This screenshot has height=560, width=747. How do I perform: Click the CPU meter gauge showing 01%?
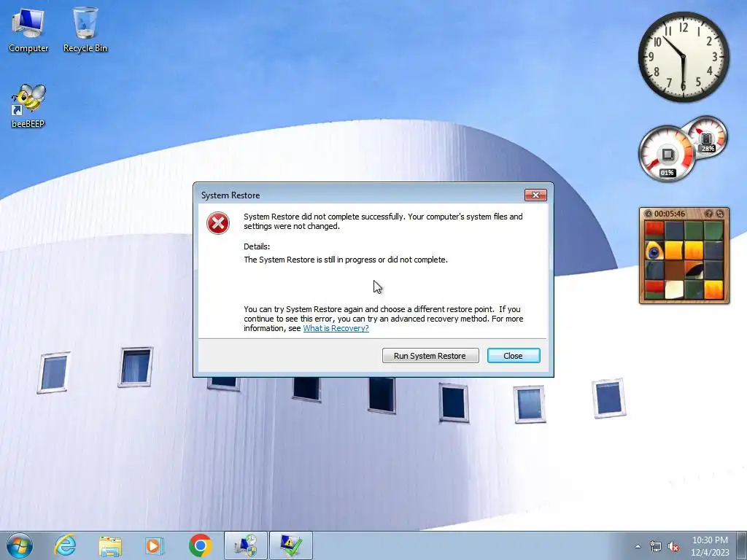click(x=667, y=155)
